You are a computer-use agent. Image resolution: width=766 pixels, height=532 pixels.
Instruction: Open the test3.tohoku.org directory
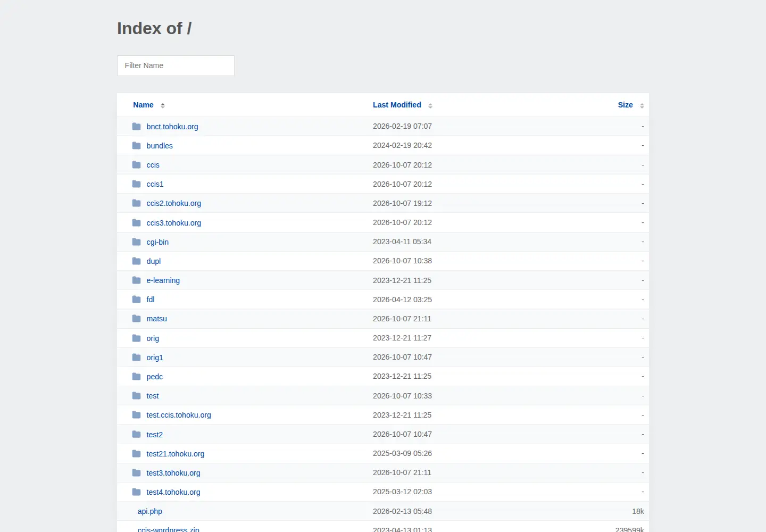173,473
